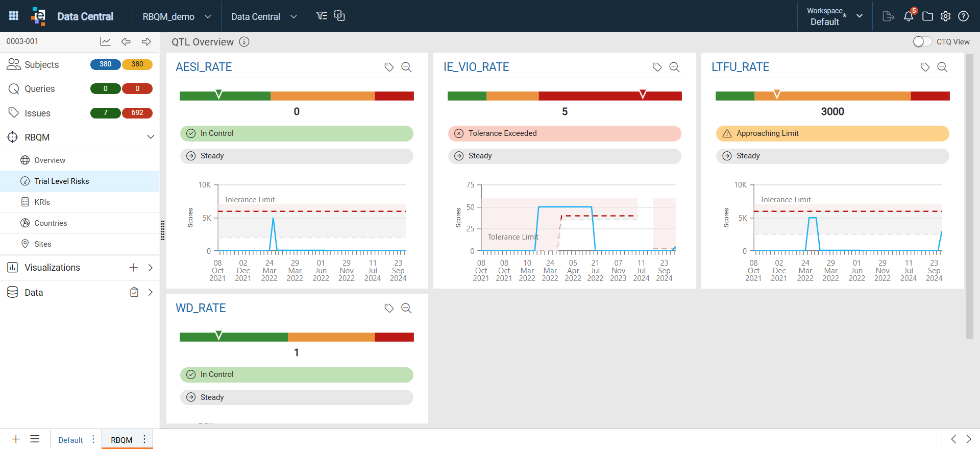
Task: Click the copy layout icon in header
Action: tap(339, 16)
